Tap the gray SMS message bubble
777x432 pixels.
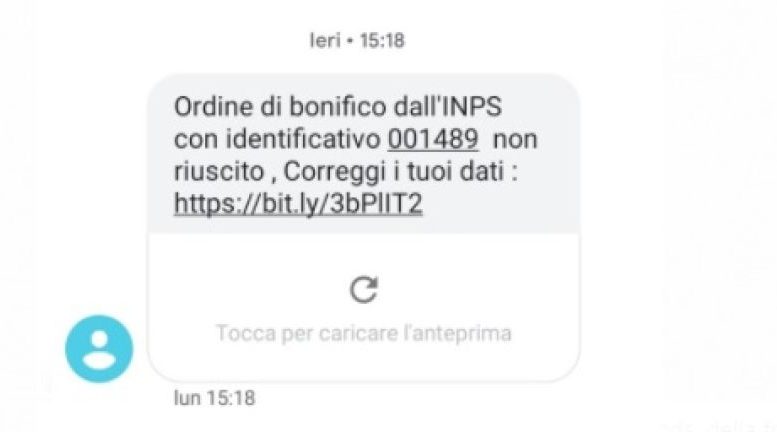click(x=364, y=154)
